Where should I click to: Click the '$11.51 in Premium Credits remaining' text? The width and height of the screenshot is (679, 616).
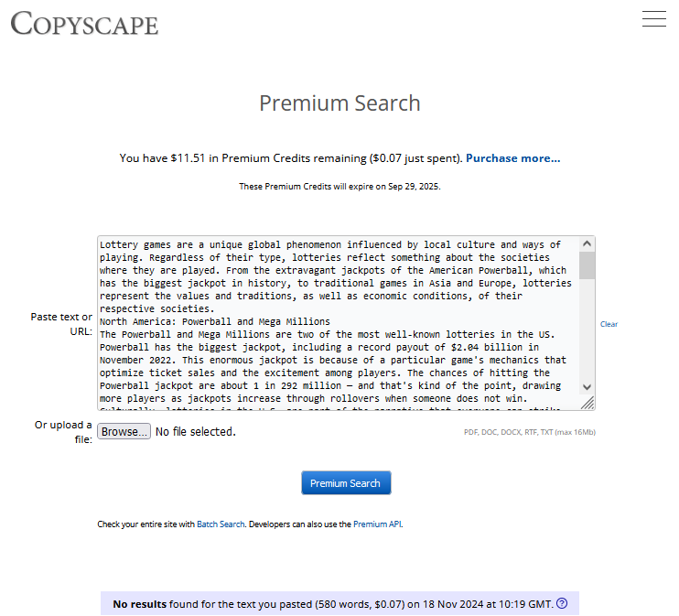pos(268,158)
